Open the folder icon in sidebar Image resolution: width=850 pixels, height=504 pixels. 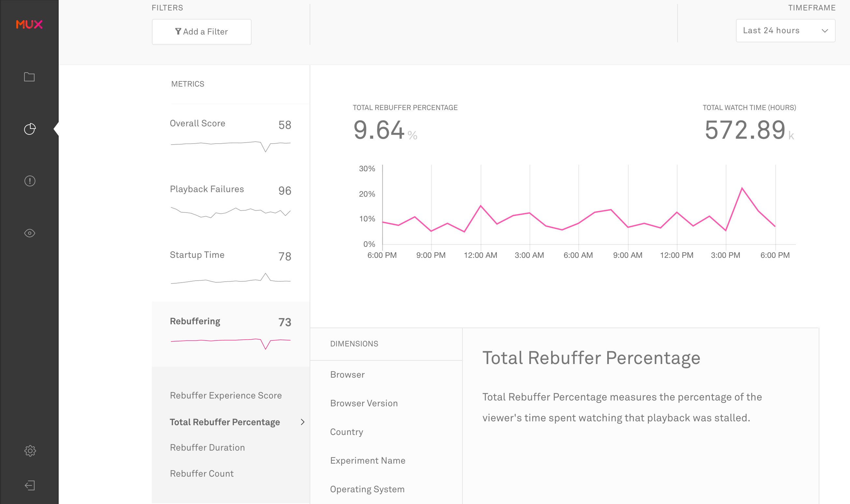[29, 77]
